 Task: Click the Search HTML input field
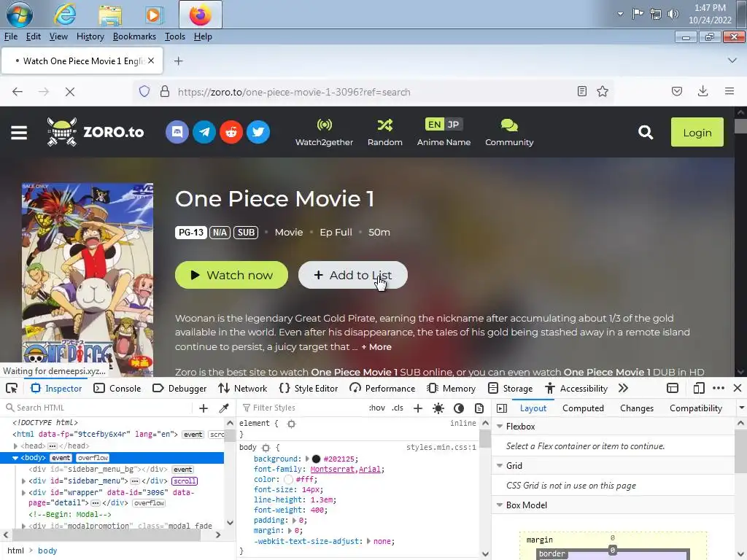pos(98,408)
